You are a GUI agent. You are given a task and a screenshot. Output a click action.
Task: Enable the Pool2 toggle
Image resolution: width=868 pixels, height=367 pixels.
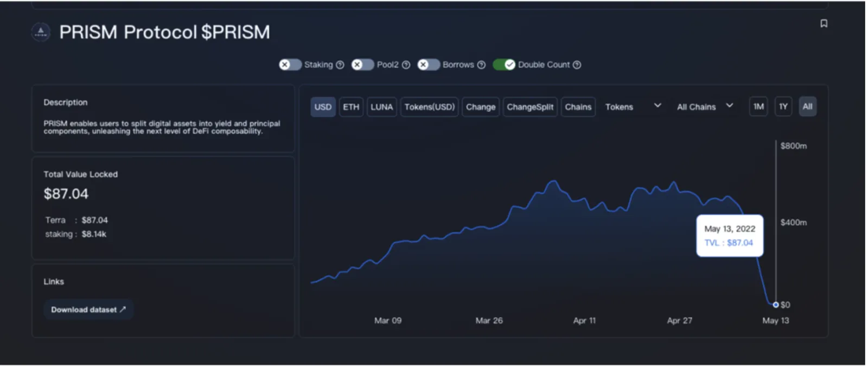363,65
